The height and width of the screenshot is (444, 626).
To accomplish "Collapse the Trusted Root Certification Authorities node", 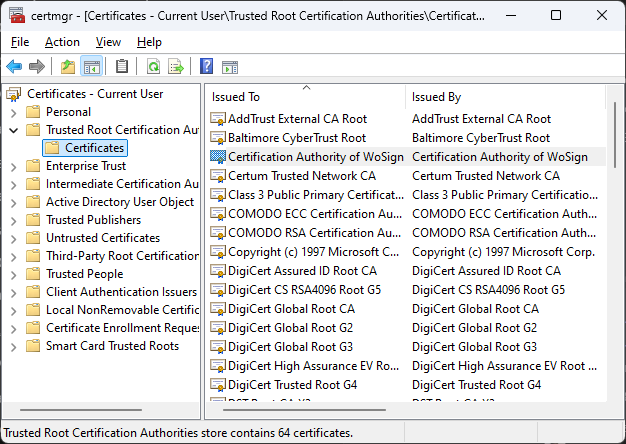I will [x=13, y=130].
